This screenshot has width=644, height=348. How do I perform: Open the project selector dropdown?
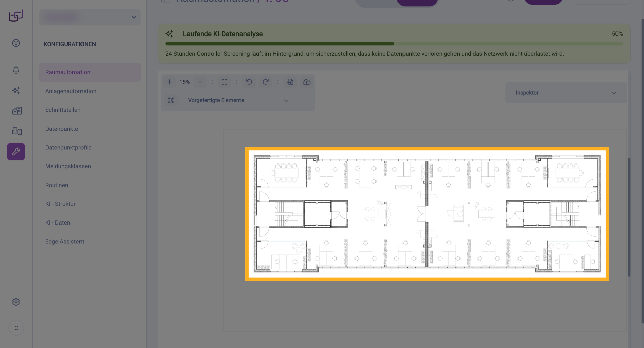[x=90, y=17]
